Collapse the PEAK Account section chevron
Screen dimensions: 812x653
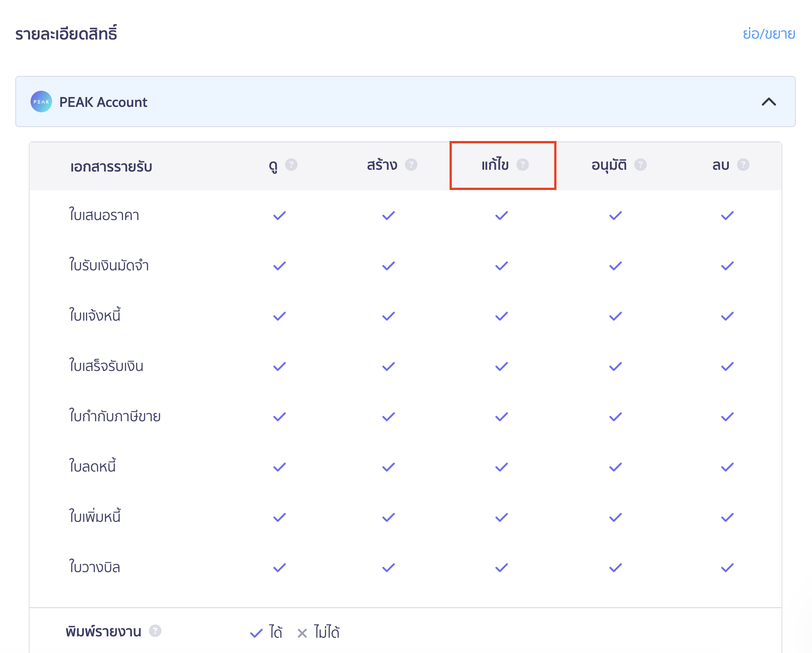pyautogui.click(x=768, y=102)
